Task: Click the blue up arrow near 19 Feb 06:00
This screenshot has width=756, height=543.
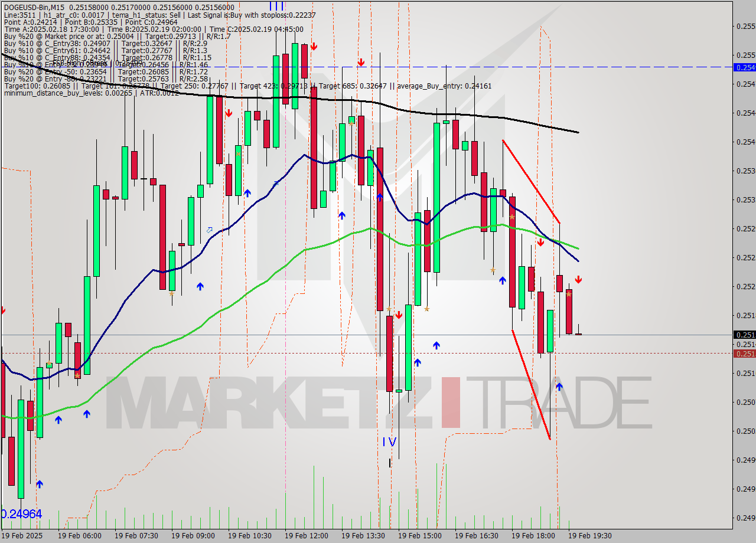Action: point(58,419)
